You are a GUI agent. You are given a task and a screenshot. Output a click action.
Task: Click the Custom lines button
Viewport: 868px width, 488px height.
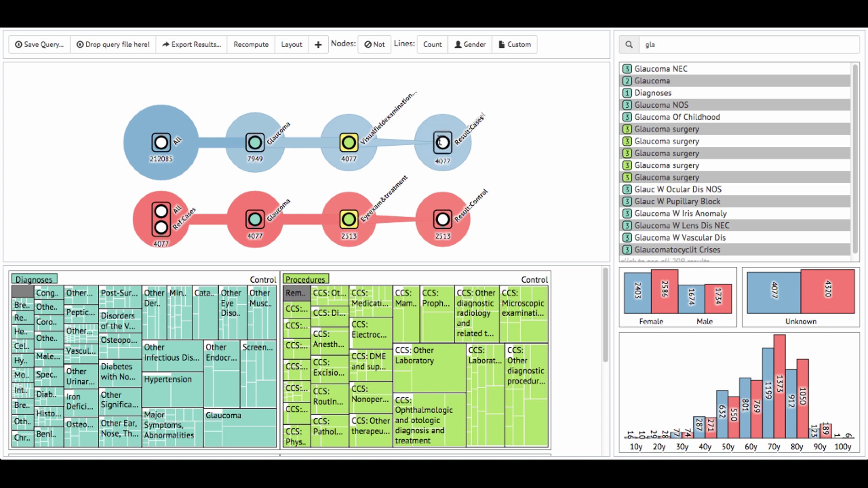coord(515,44)
